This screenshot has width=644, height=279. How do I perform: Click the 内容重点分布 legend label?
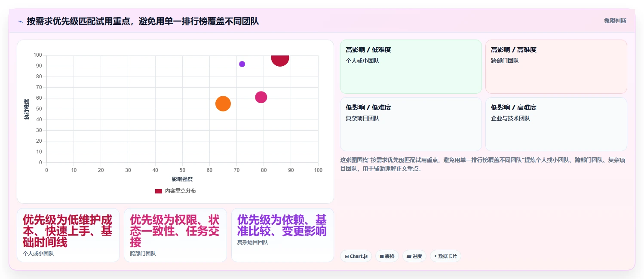pyautogui.click(x=180, y=191)
